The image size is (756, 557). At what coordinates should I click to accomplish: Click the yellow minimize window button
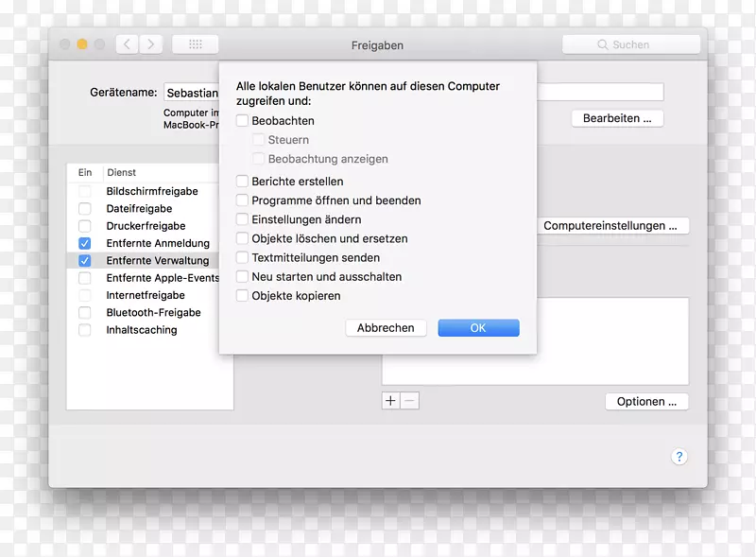tap(82, 44)
